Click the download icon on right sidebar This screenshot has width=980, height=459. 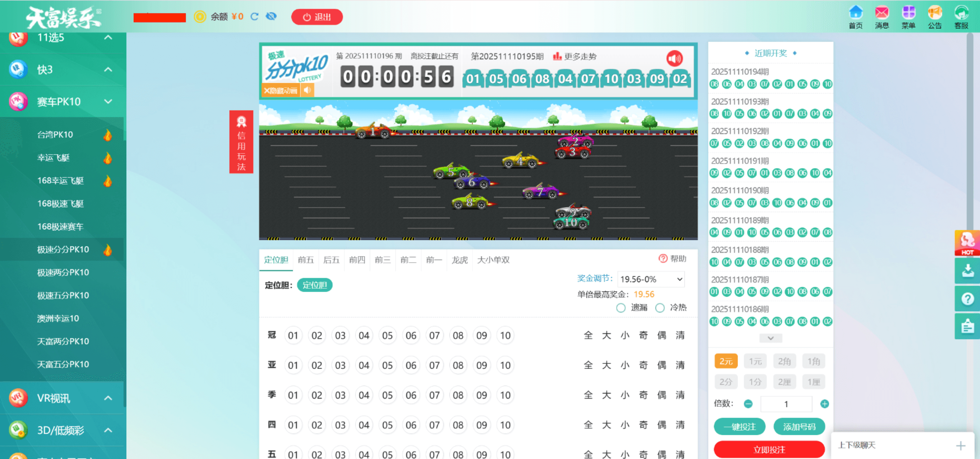(967, 271)
